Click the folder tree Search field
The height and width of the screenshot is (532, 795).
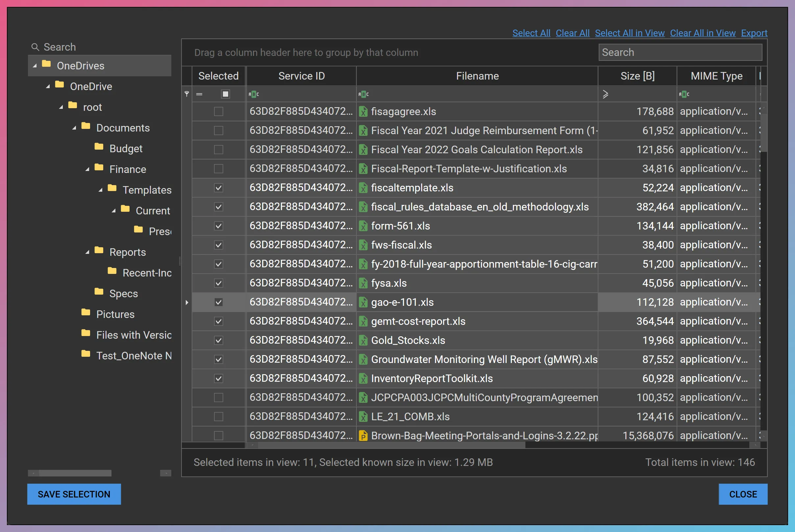pos(99,47)
